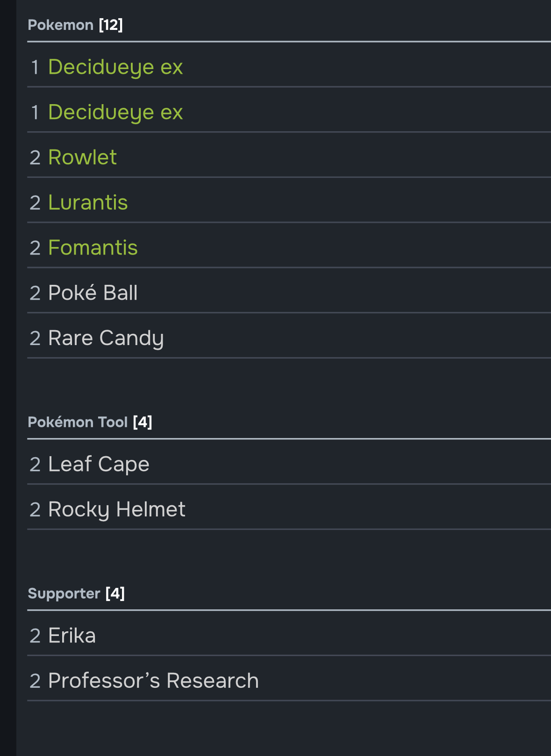Click the Pokémon Tool [4] section header
This screenshot has height=756, width=551.
click(90, 422)
